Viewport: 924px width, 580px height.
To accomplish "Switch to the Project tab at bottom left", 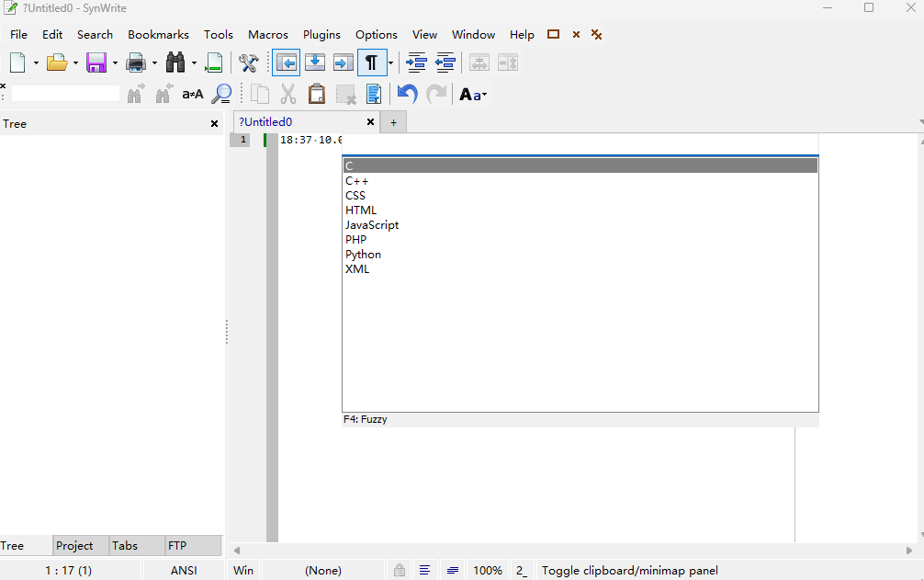I will [x=81, y=546].
